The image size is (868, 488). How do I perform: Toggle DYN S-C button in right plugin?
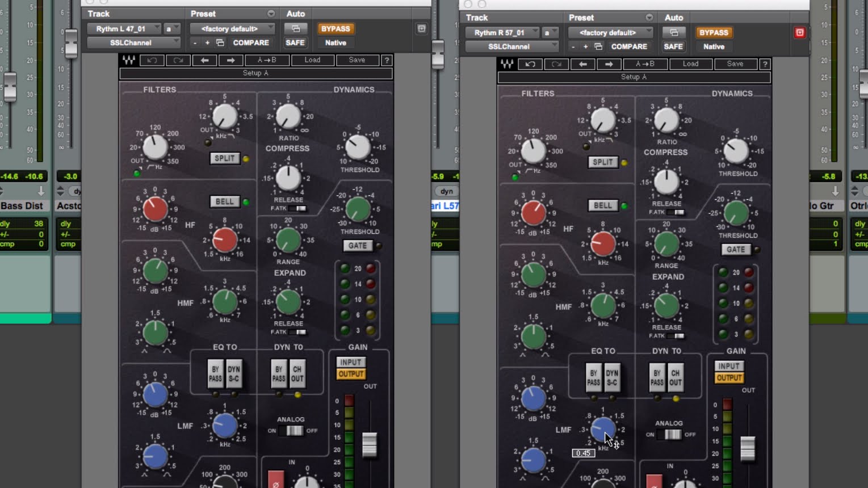(x=612, y=378)
